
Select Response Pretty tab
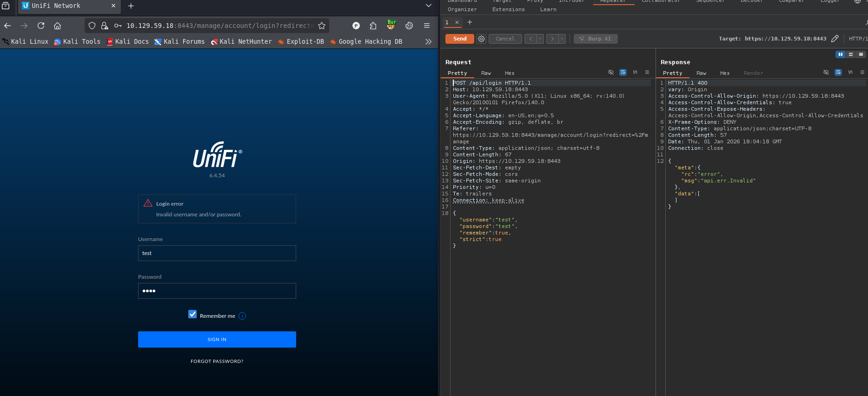(x=672, y=73)
